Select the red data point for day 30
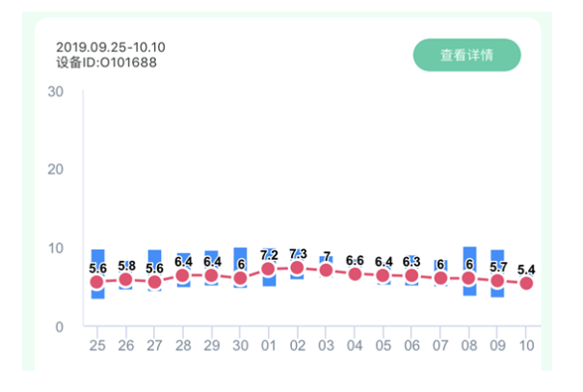This screenshot has width=583, height=392. [x=240, y=278]
